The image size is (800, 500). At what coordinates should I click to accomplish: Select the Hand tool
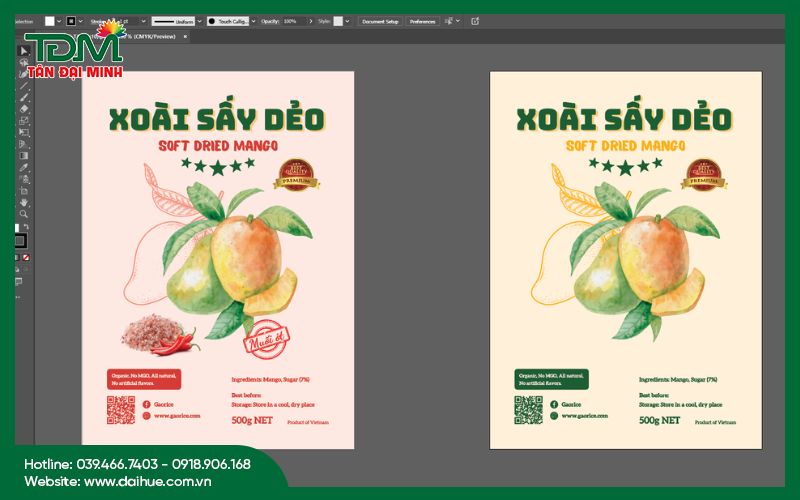(x=23, y=203)
